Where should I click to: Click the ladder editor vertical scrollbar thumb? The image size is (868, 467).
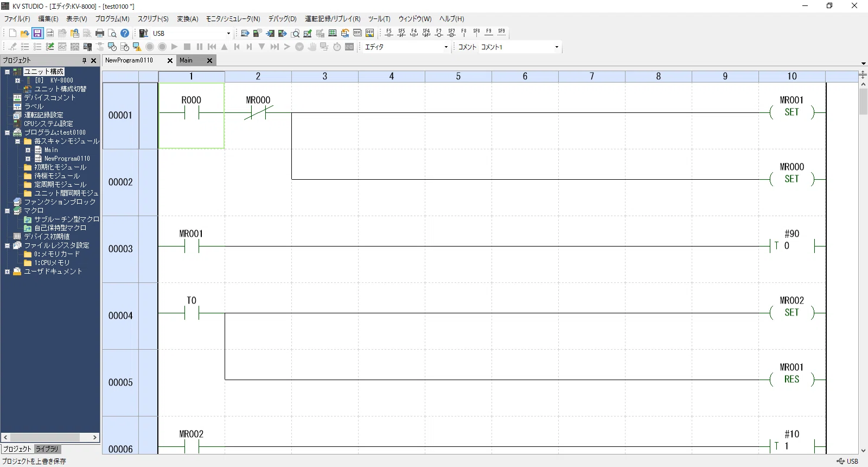863,102
